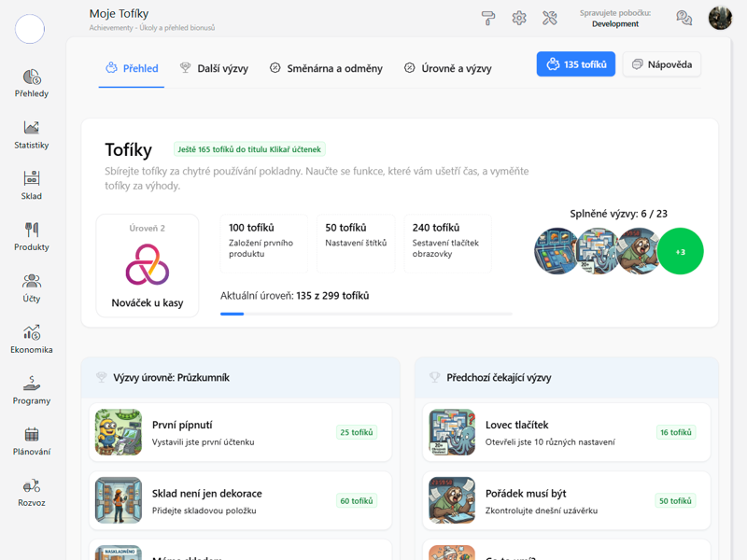Open the chat bubbles icon in header
Viewport: 747px width, 560px height.
click(684, 18)
